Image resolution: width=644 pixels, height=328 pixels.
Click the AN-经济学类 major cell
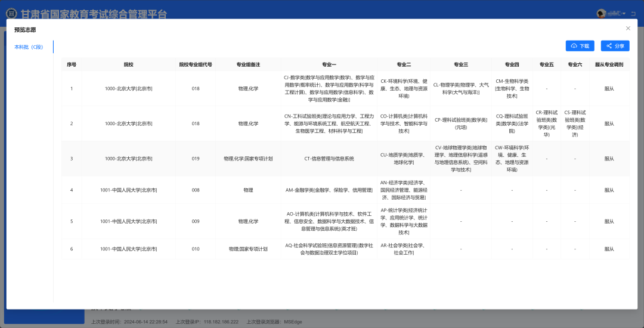tap(404, 190)
